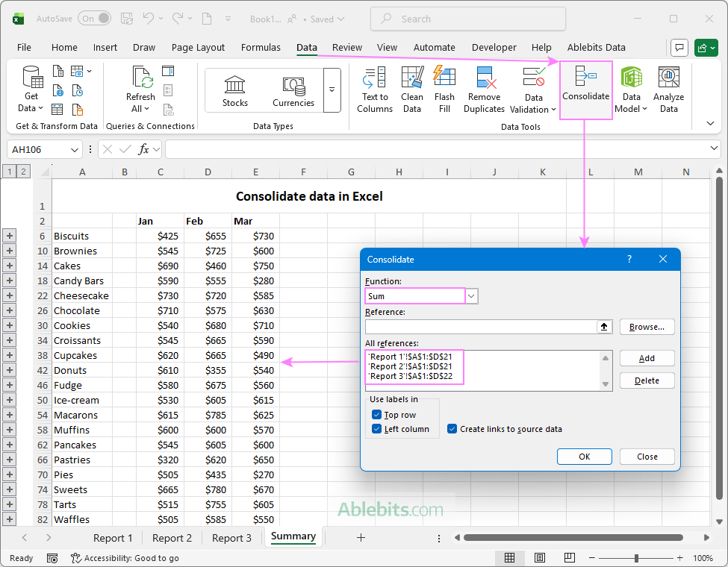Open the Function dropdown showing Sum
Image resolution: width=728 pixels, height=567 pixels.
pyautogui.click(x=471, y=296)
